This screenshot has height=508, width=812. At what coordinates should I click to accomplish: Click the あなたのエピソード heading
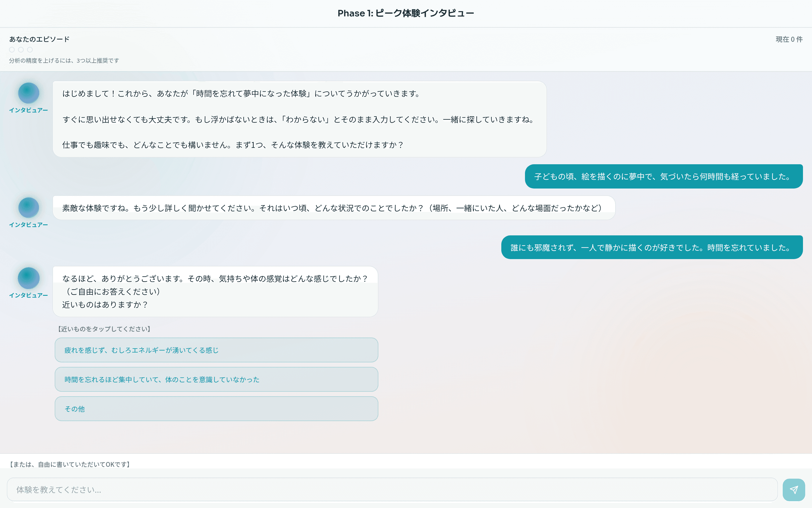coord(39,39)
